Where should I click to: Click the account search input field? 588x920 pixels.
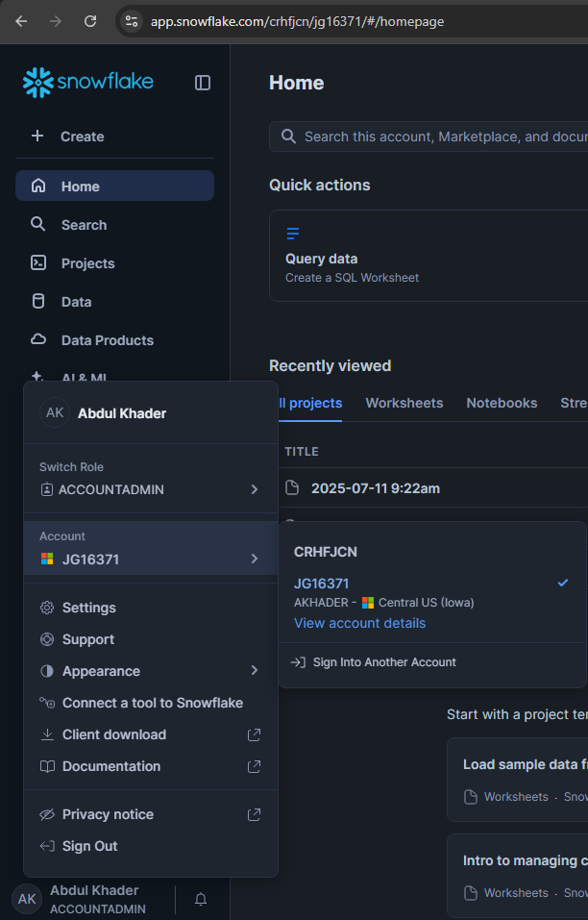(442, 137)
